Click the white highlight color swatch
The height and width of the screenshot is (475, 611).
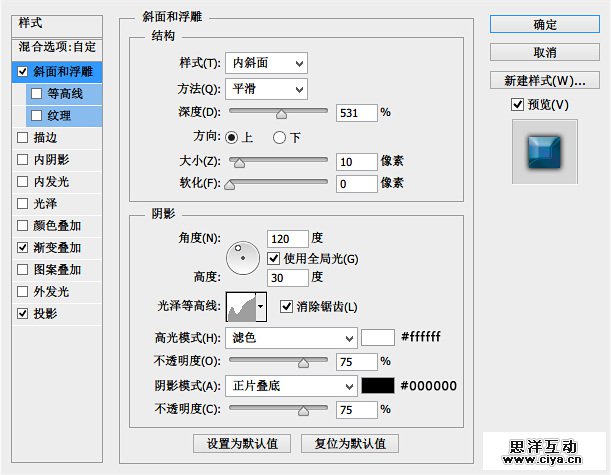pyautogui.click(x=377, y=337)
